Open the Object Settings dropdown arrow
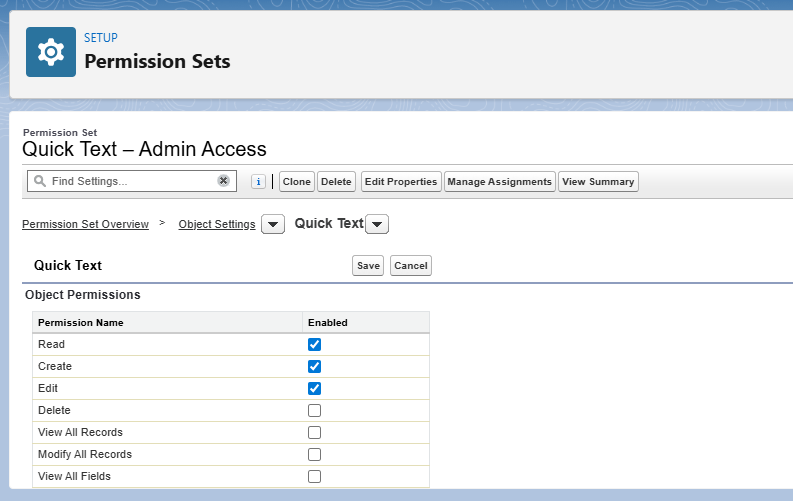This screenshot has width=793, height=501. click(273, 225)
